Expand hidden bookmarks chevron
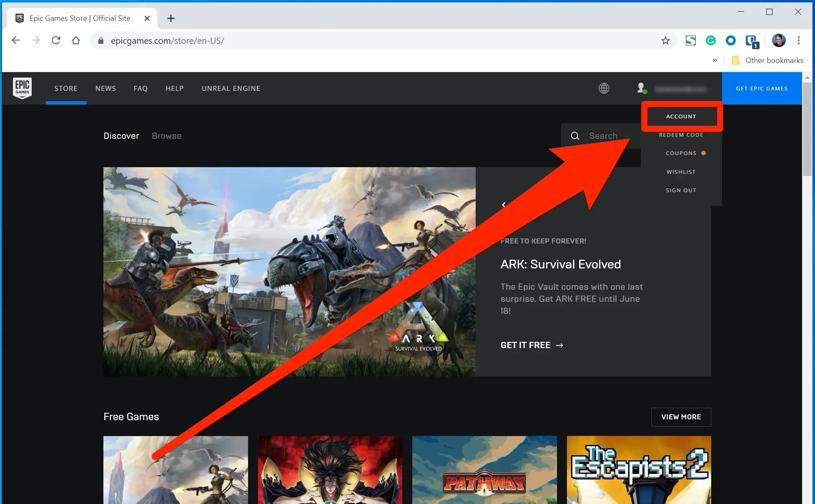 pyautogui.click(x=715, y=60)
